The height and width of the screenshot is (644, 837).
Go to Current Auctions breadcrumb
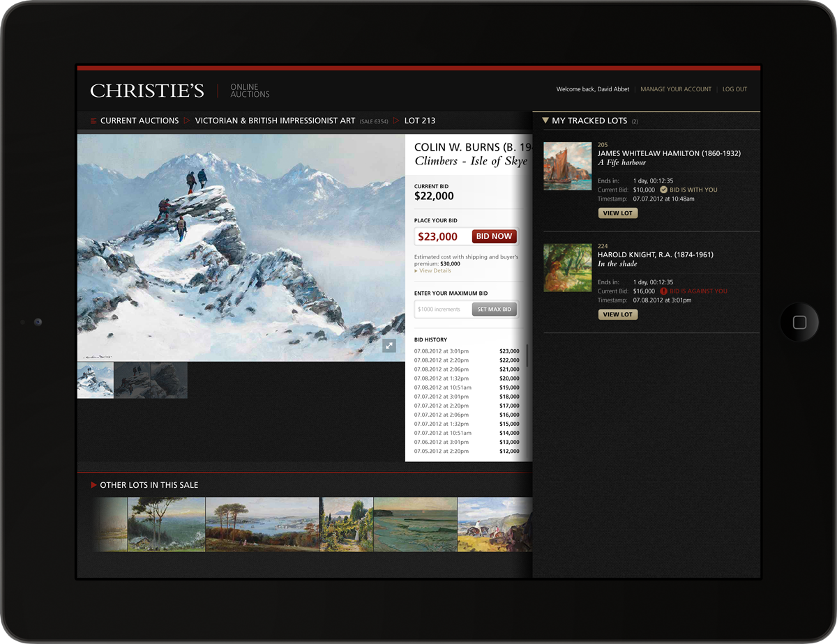pos(139,121)
